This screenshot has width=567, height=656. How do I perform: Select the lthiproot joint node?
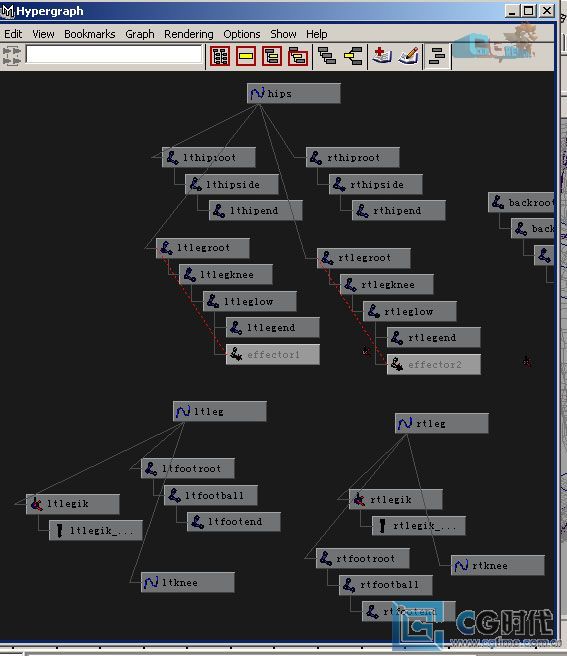click(x=209, y=158)
